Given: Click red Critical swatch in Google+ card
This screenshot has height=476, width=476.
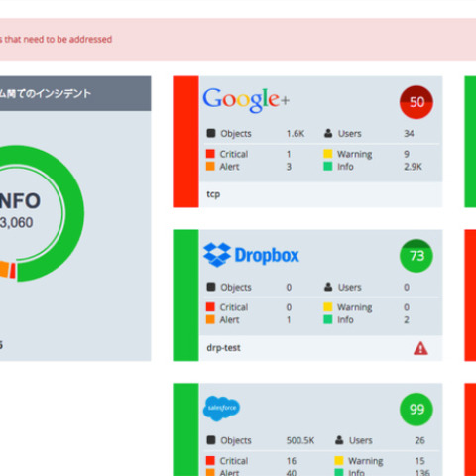Looking at the screenshot, I should (210, 154).
